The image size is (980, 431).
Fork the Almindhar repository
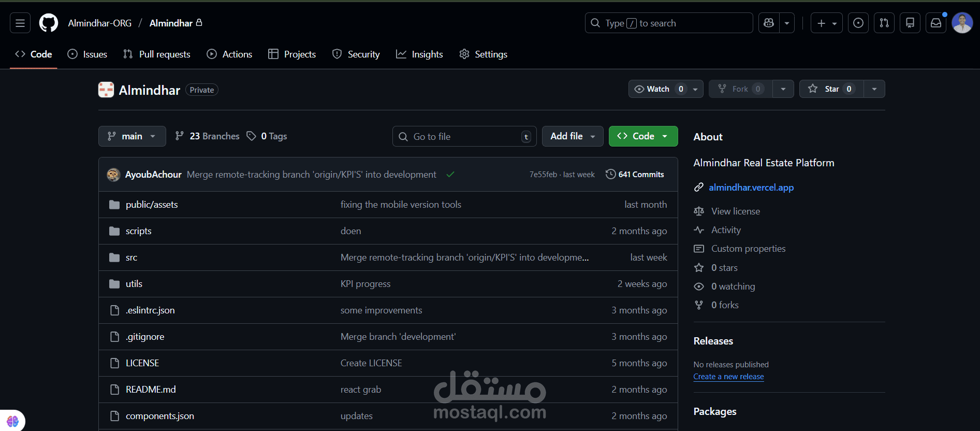tap(741, 89)
